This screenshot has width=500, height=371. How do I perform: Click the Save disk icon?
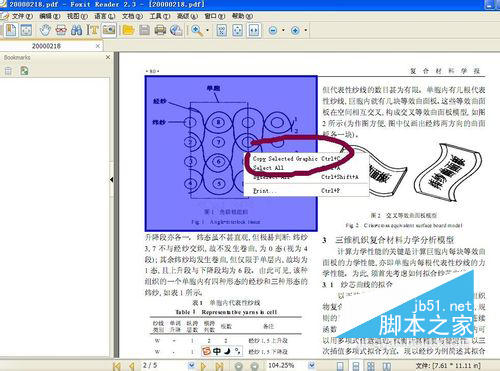pos(144,30)
